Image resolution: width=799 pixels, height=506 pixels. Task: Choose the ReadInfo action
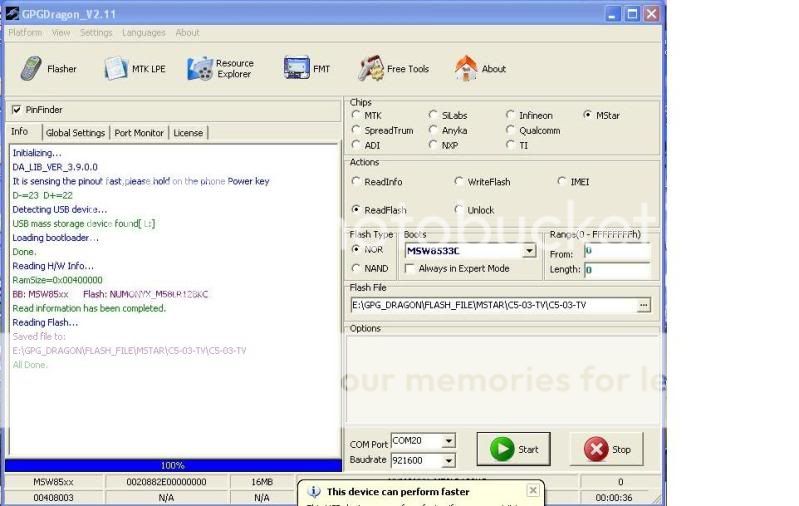tap(356, 181)
